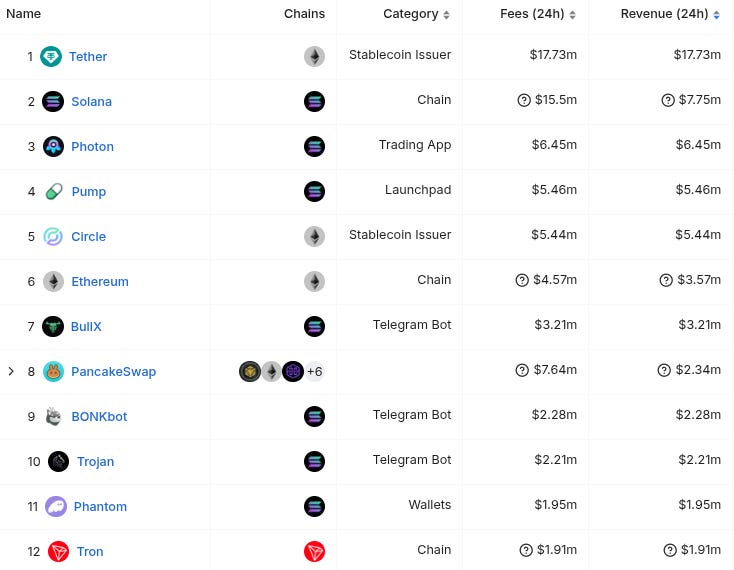The height and width of the screenshot is (570, 734).
Task: Click the Ethereum logo beside the Ethereum name
Action: point(53,281)
